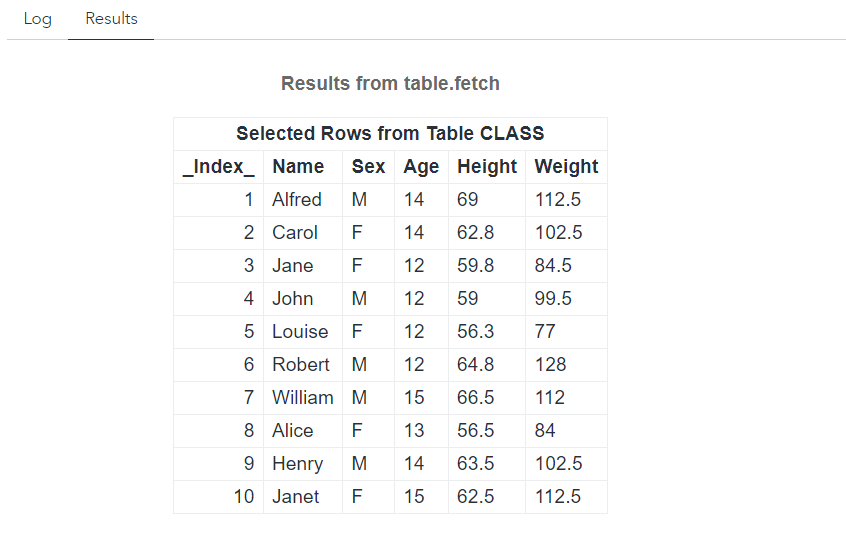Click the Weight column header
Image resolution: width=846 pixels, height=553 pixels.
tap(566, 167)
